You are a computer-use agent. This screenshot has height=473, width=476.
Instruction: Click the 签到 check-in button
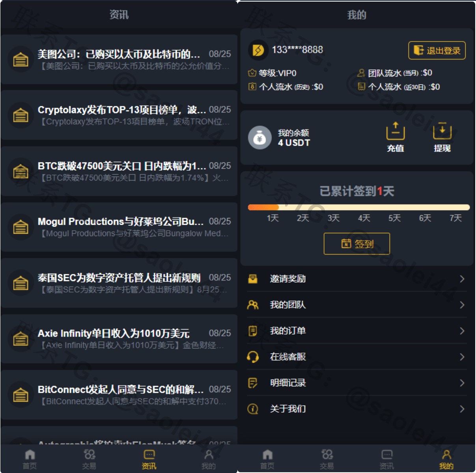pyautogui.click(x=357, y=244)
